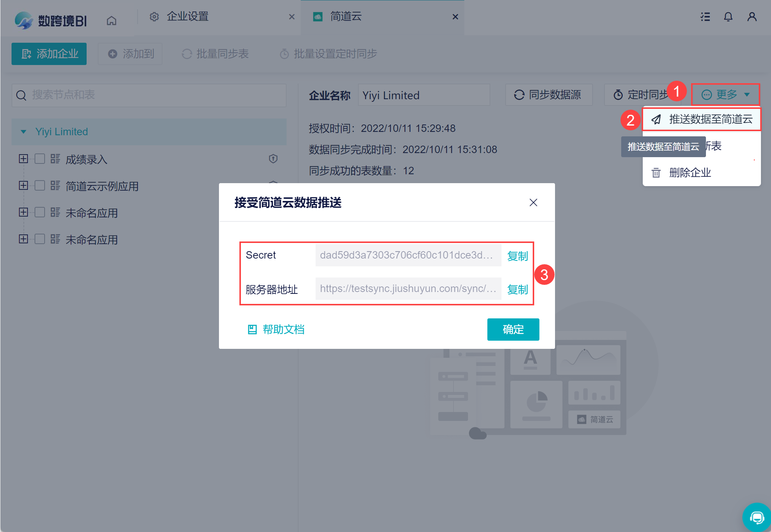Close the 企业设置 tab
The width and height of the screenshot is (771, 532).
click(x=292, y=17)
